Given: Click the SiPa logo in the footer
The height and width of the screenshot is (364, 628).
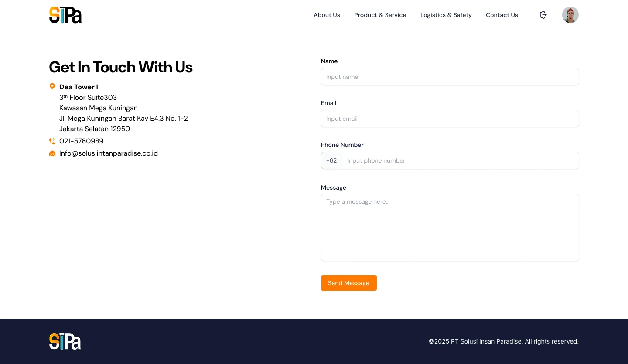Looking at the screenshot, I should click(65, 341).
